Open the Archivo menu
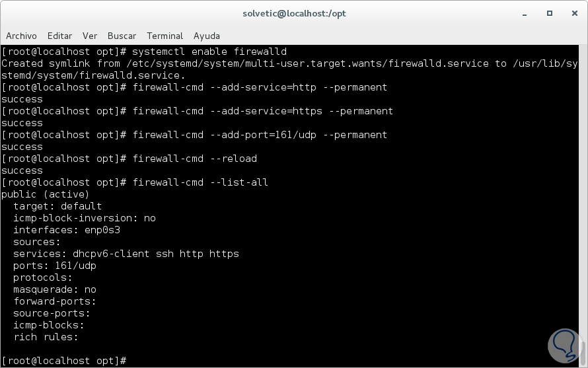Viewport: 588px width, 368px height. pyautogui.click(x=21, y=36)
